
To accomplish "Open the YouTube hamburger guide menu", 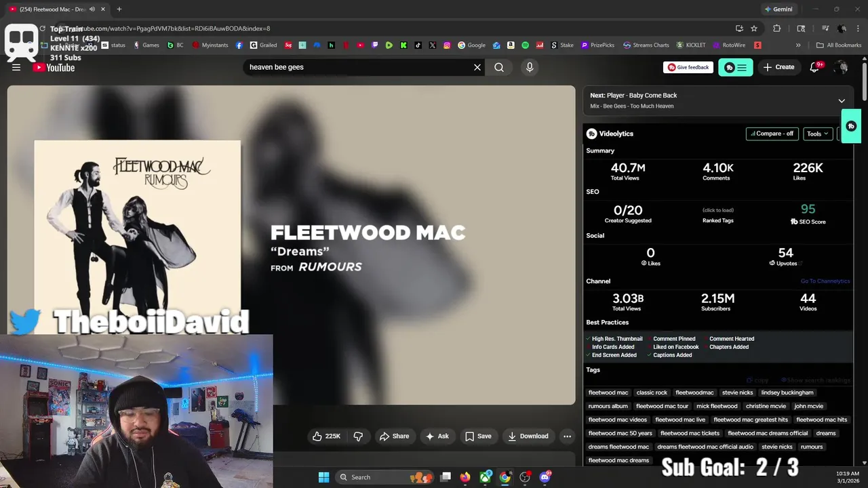I will pyautogui.click(x=16, y=67).
